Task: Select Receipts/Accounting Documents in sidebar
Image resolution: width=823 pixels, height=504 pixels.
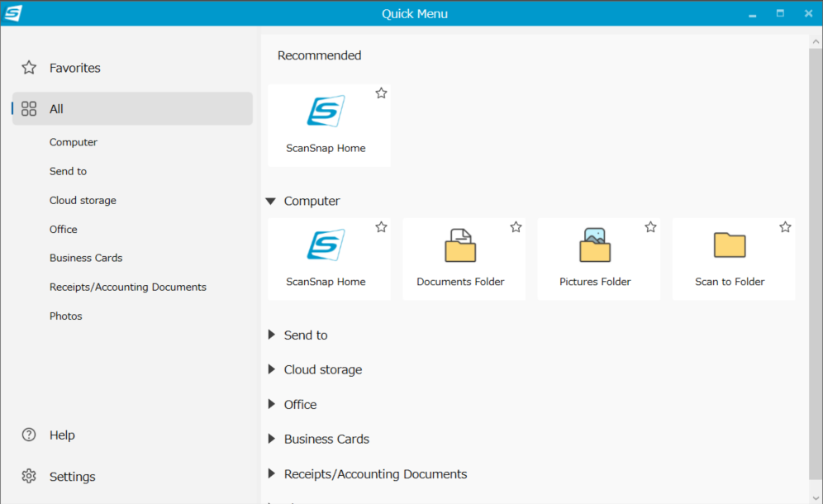Action: 127,287
